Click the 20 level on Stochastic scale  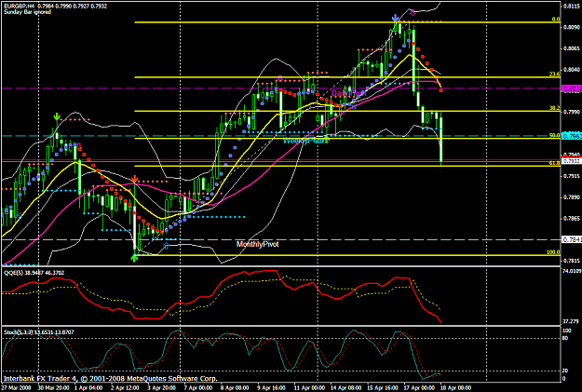(x=565, y=371)
